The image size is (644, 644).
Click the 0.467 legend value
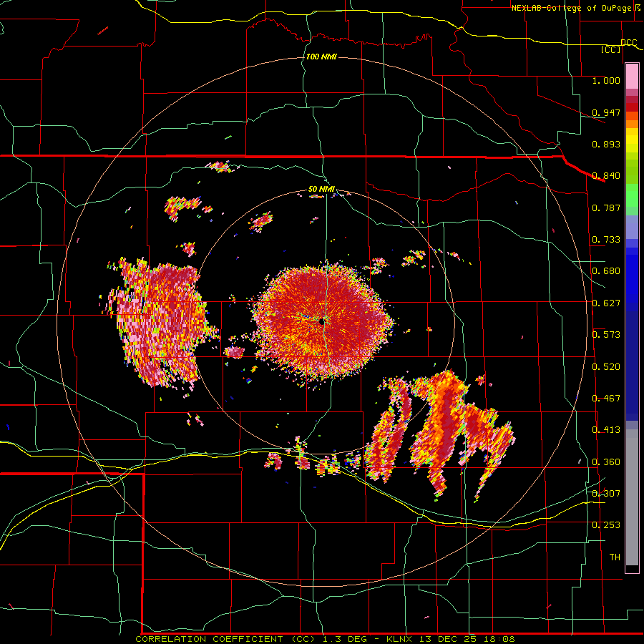[606, 399]
